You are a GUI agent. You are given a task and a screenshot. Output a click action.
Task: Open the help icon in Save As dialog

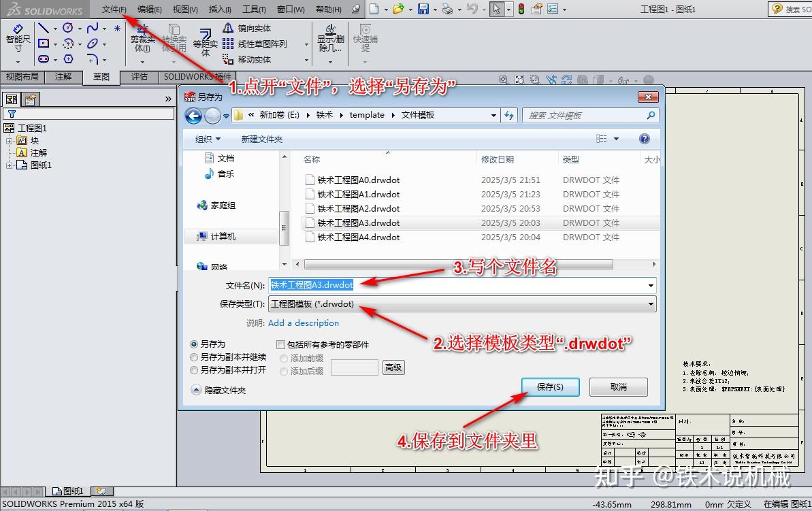[x=644, y=139]
